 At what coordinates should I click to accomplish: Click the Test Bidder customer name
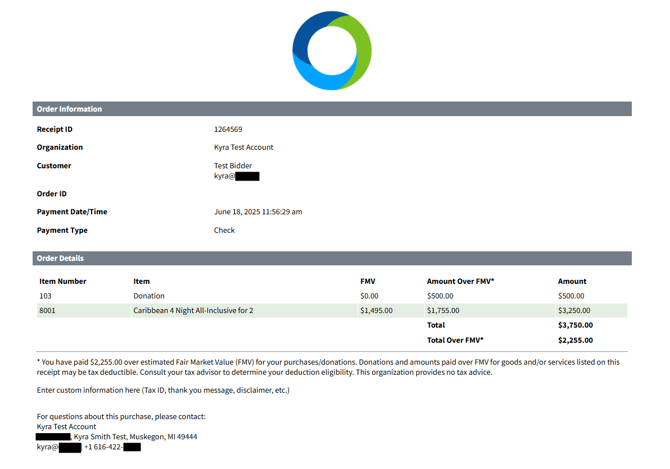233,166
